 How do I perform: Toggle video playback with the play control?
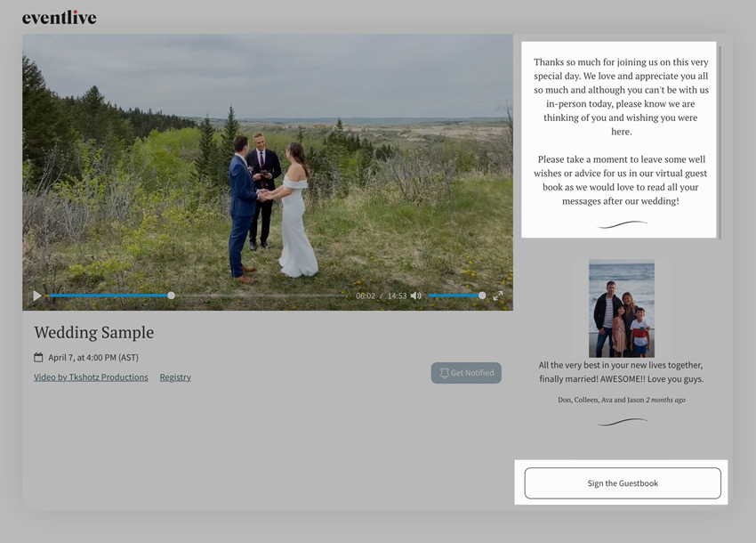[x=36, y=295]
